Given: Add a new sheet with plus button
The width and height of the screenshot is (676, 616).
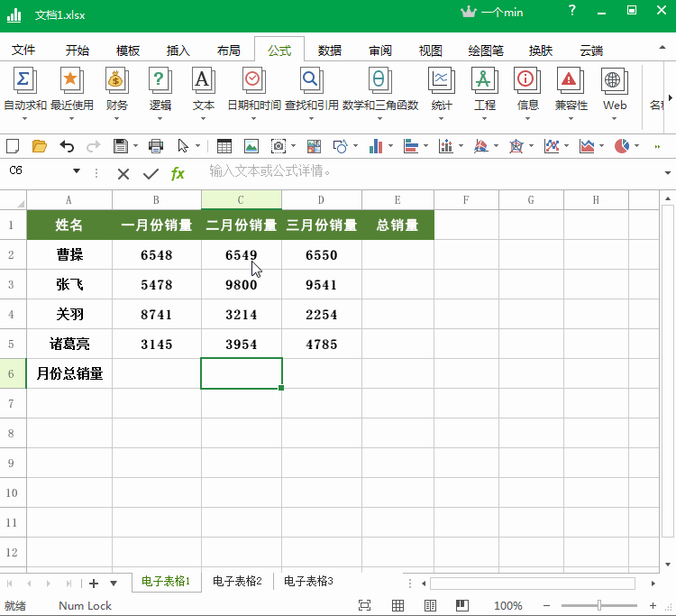Looking at the screenshot, I should [94, 584].
